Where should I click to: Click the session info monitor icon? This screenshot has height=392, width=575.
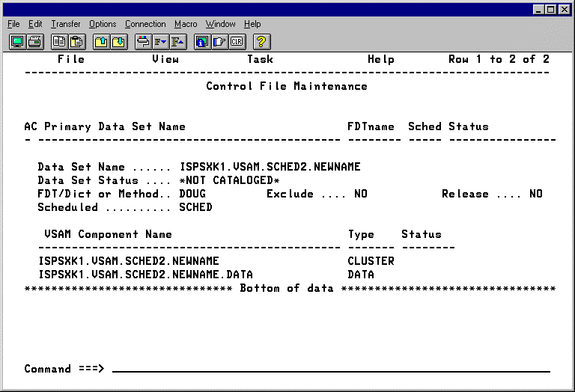(202, 42)
